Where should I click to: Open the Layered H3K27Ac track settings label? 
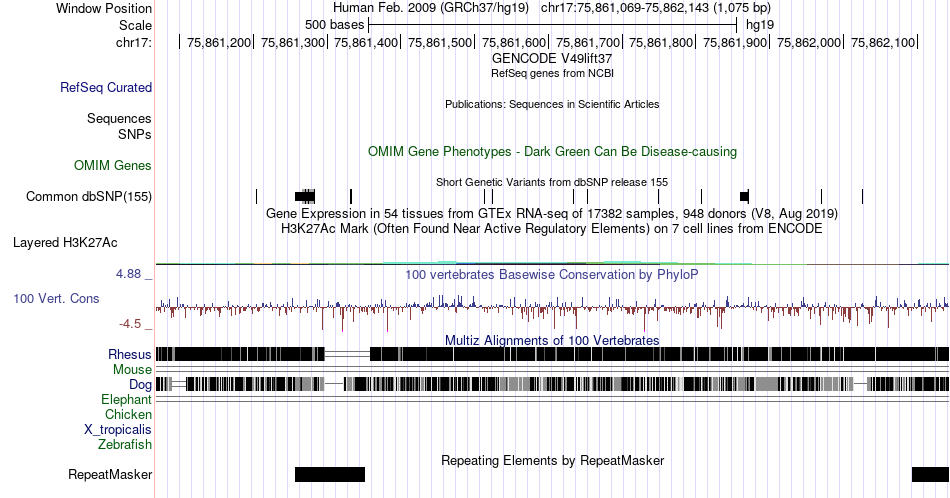coord(65,242)
